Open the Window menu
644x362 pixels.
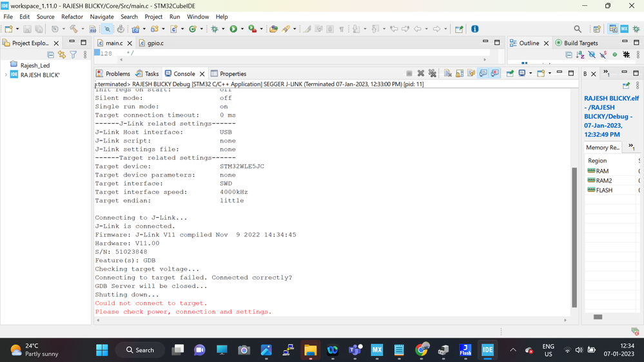click(x=197, y=17)
